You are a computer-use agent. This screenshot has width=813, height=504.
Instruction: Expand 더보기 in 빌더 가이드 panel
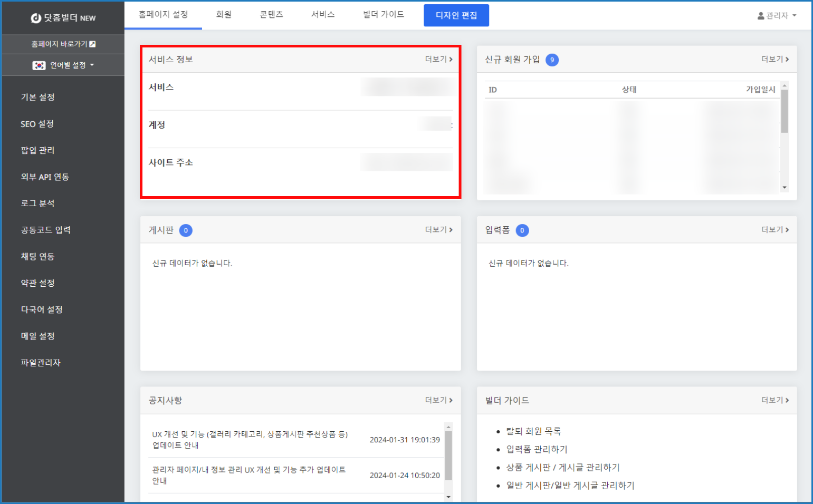[x=774, y=400]
